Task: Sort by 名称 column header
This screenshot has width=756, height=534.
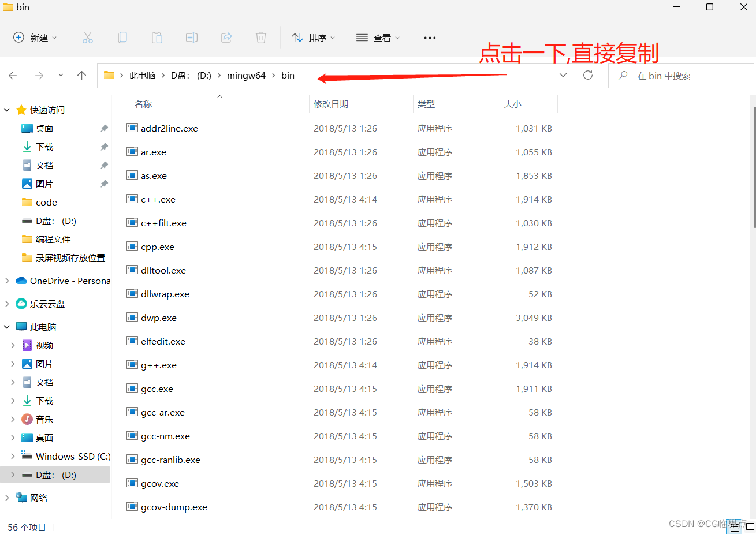Action: click(x=143, y=104)
